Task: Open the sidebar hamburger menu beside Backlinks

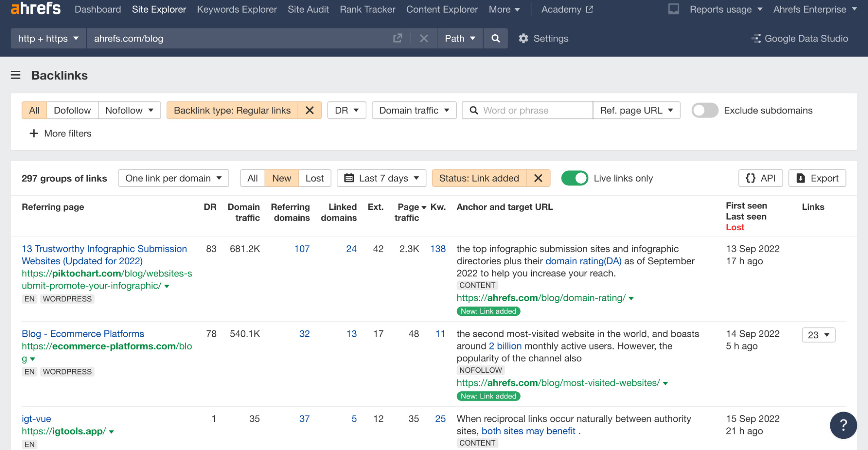Action: click(x=15, y=75)
